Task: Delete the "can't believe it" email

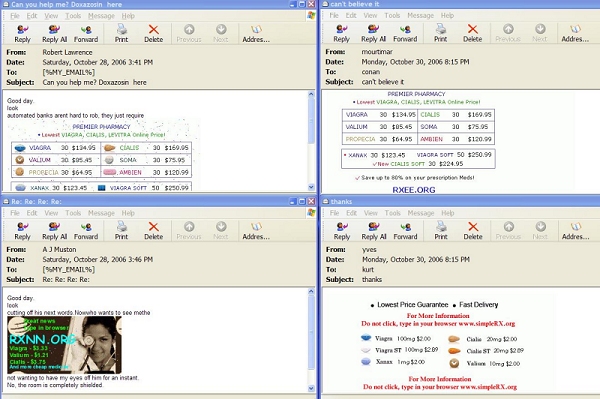Action: point(473,33)
